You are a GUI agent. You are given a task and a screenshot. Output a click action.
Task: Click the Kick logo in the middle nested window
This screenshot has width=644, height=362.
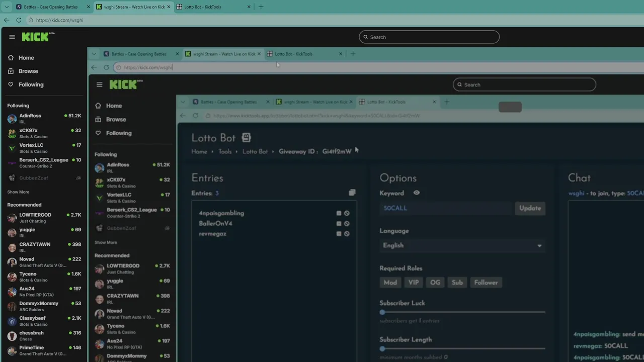pyautogui.click(x=126, y=84)
